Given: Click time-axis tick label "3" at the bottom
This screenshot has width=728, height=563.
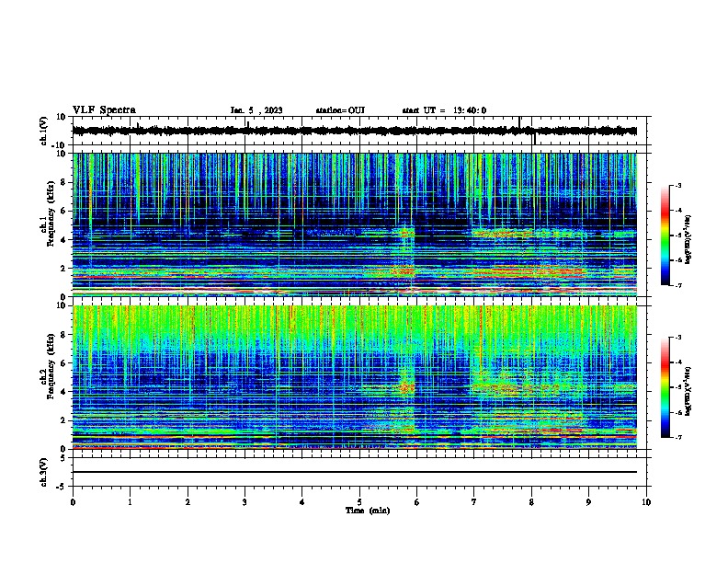Looking at the screenshot, I should (245, 502).
